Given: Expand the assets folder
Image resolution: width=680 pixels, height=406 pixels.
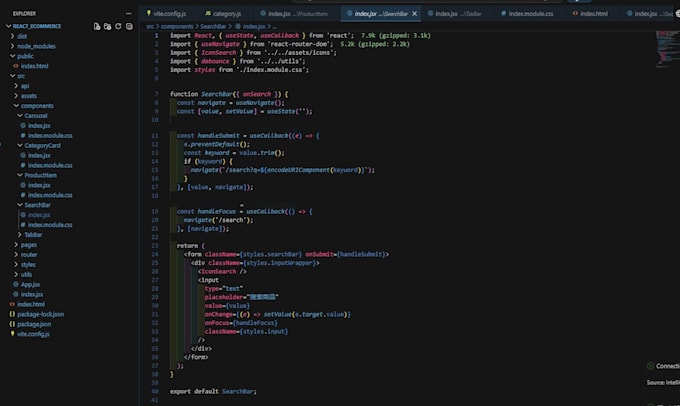Looking at the screenshot, I should [x=16, y=96].
